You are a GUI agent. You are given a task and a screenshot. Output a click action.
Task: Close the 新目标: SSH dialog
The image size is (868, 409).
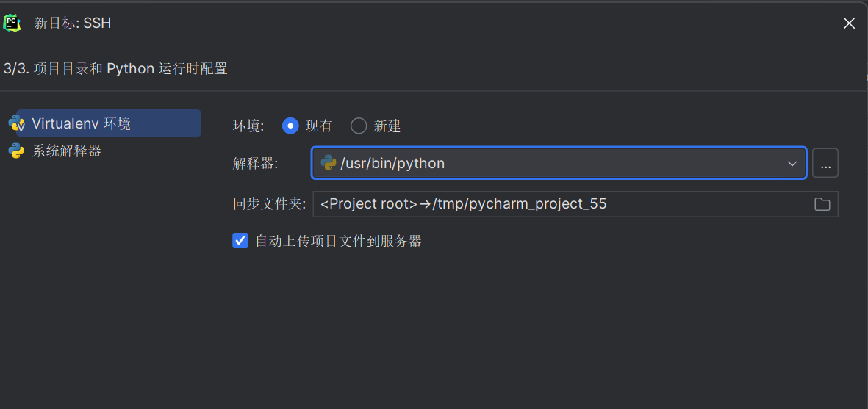849,23
